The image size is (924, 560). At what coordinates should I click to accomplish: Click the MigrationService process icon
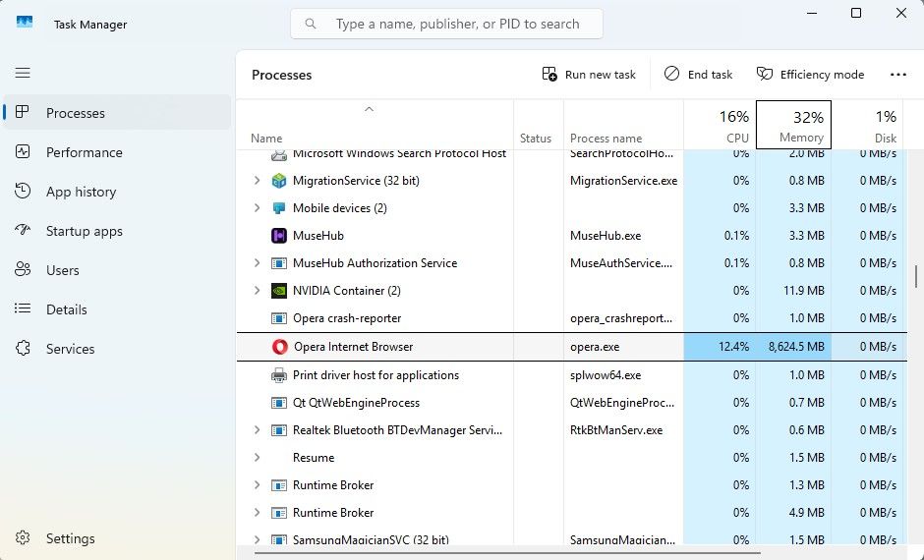point(279,180)
